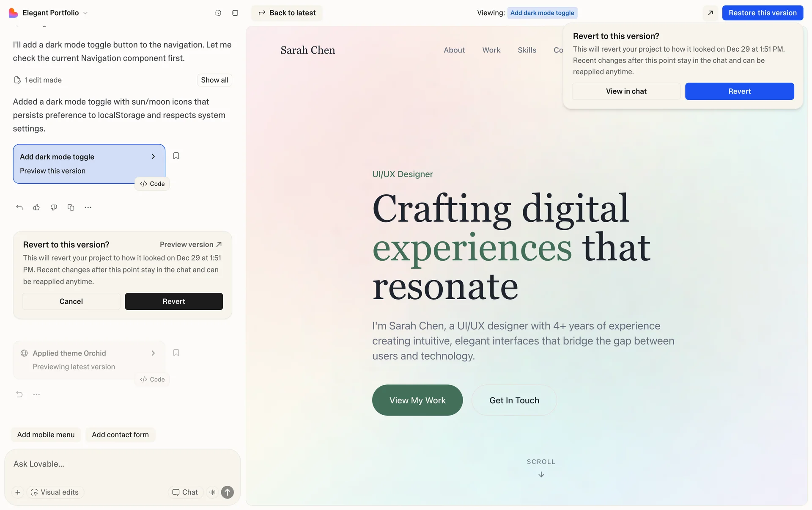Click the Restore this version button

762,13
